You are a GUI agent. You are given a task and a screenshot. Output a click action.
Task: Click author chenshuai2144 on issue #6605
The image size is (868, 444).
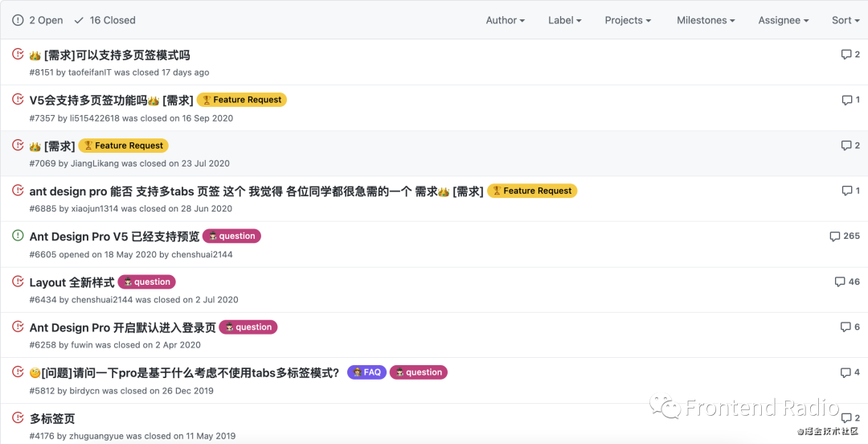(202, 254)
